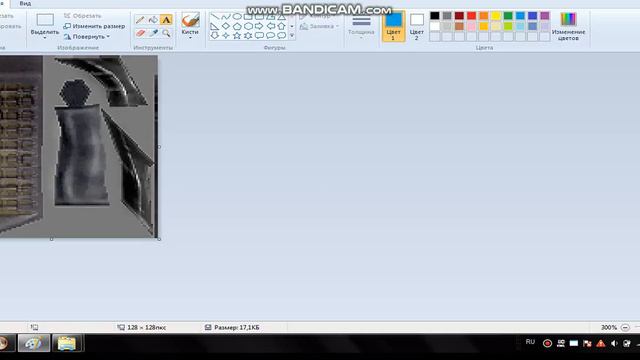
Task: Open Изменение цветов color editor
Action: (x=568, y=27)
